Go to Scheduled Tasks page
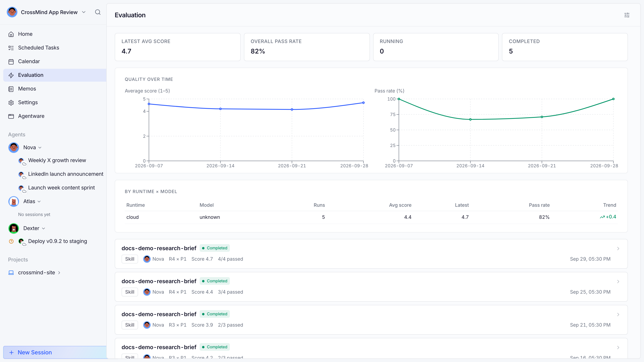 click(x=55, y=48)
